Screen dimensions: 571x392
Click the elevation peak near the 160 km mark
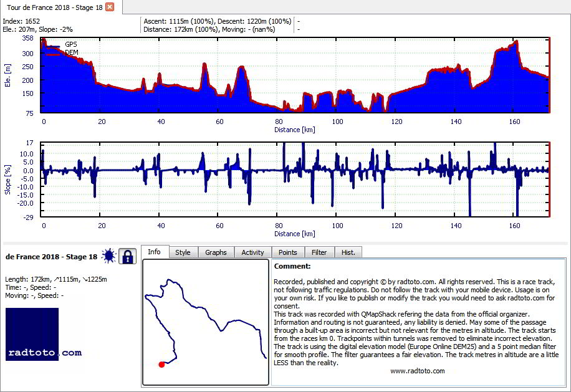(x=516, y=42)
